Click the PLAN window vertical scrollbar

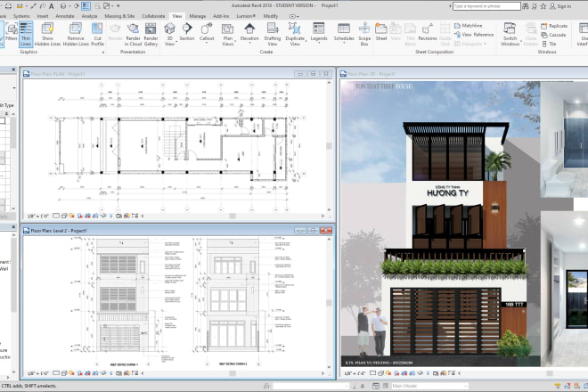click(x=329, y=146)
